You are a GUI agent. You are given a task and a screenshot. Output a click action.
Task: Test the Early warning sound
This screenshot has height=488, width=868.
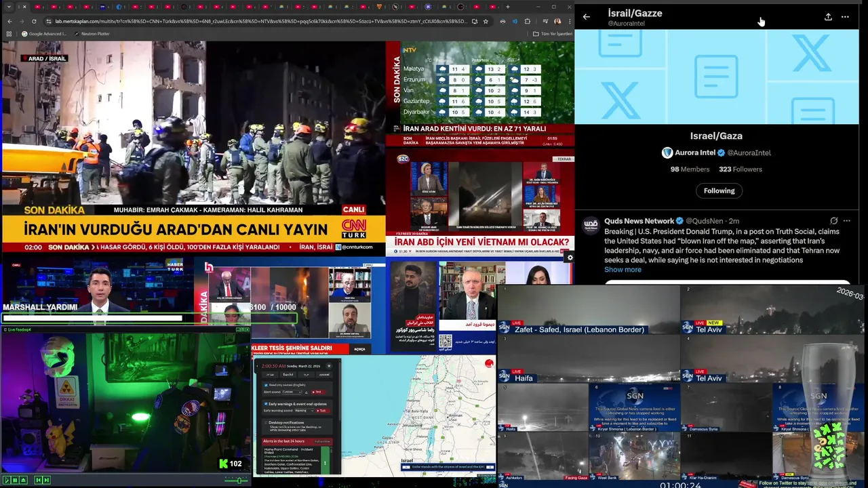click(x=323, y=411)
